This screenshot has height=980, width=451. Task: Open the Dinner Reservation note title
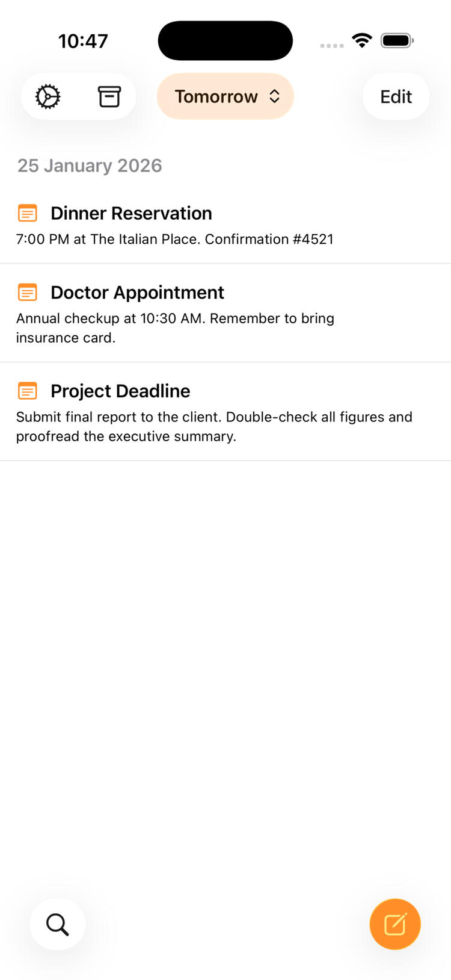131,213
